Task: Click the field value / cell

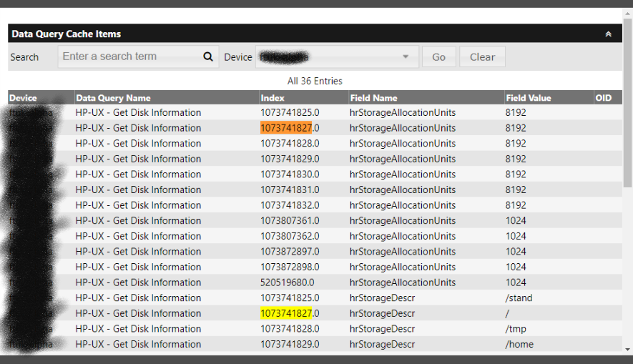Action: [x=507, y=313]
